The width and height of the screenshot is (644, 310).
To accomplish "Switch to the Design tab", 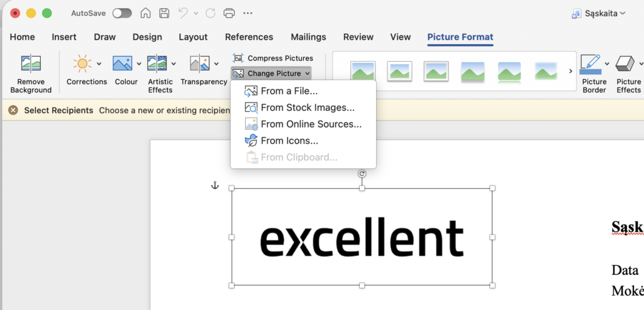I will pyautogui.click(x=147, y=37).
